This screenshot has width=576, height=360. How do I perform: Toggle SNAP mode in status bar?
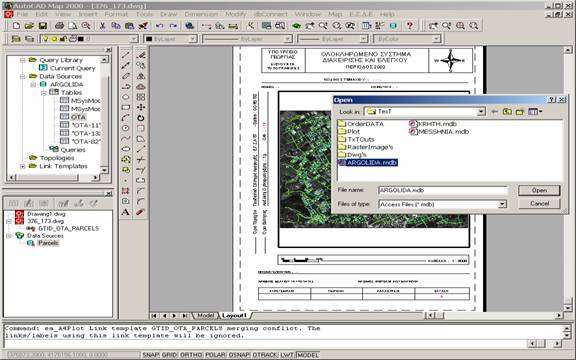pos(151,354)
